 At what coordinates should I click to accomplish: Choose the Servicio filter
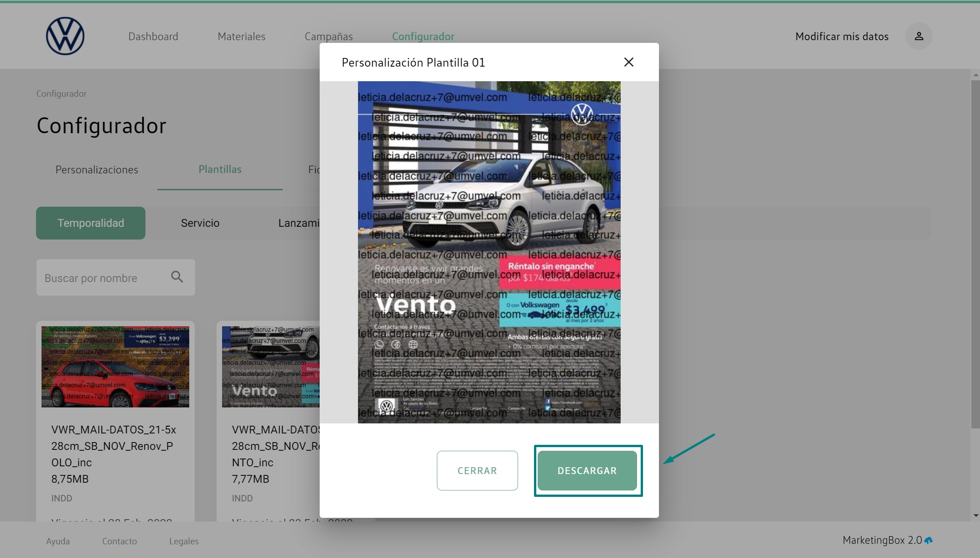coord(200,223)
